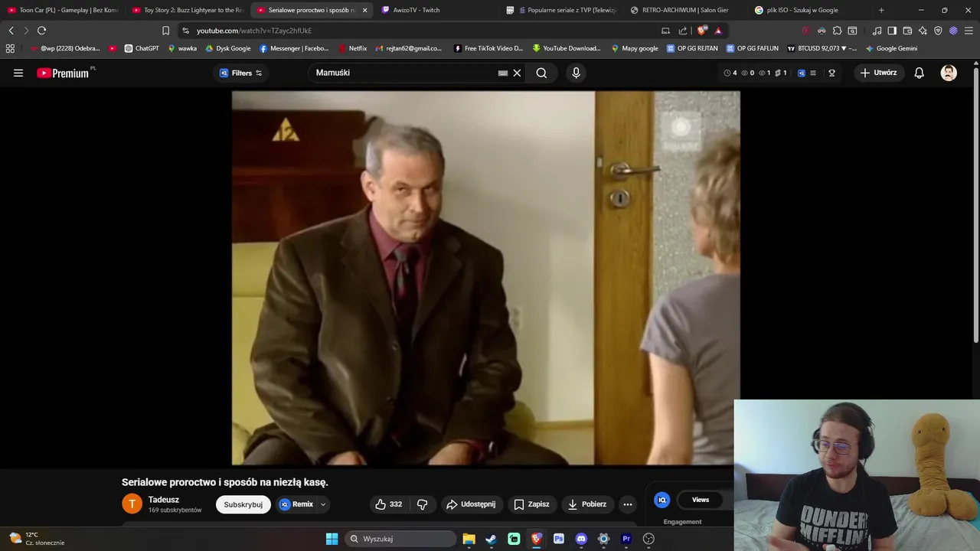
Task: Open Brave Rewards triangle icon
Action: 718,31
